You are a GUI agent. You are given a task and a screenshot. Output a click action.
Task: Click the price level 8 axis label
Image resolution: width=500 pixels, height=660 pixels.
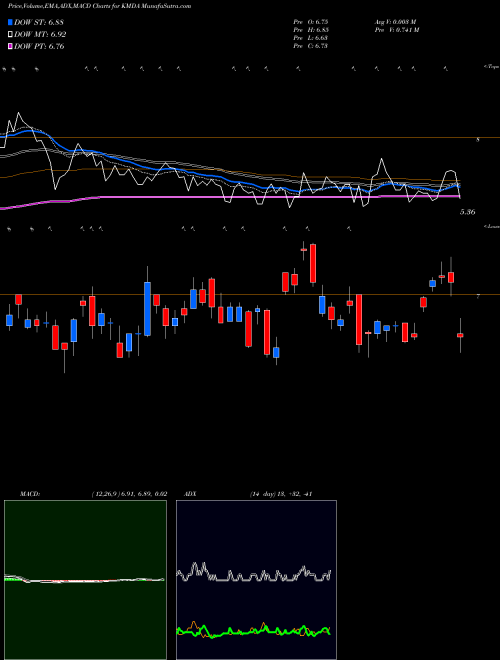(x=478, y=140)
